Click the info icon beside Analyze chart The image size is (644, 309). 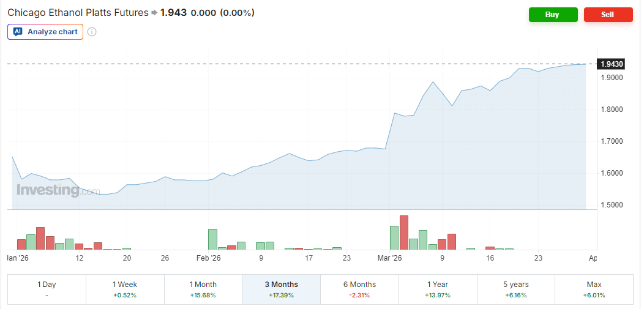(92, 32)
